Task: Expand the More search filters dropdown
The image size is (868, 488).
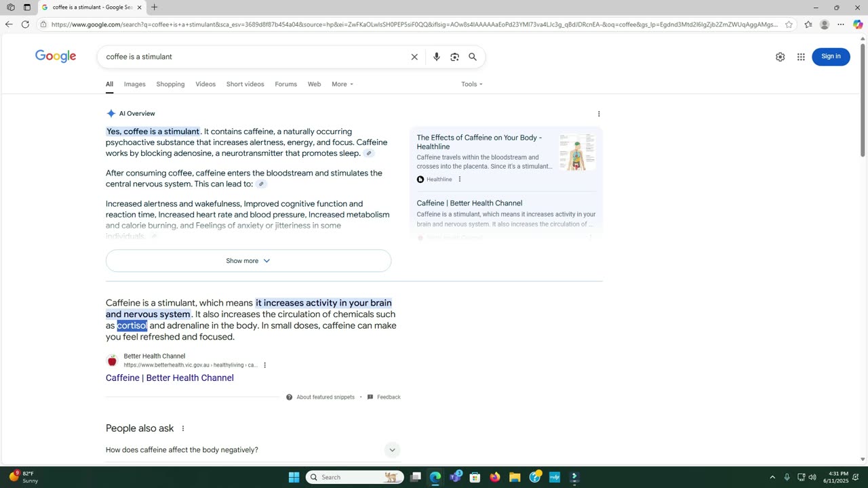Action: pyautogui.click(x=342, y=84)
